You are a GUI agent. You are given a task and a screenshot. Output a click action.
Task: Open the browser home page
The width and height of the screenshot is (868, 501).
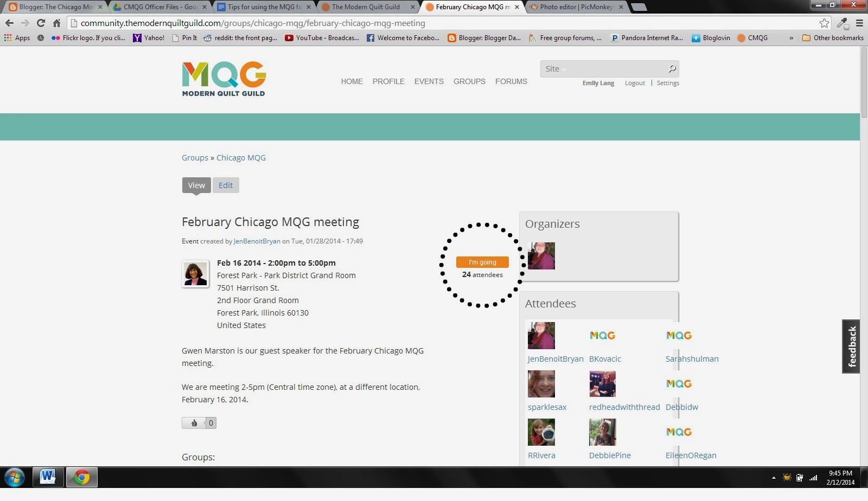pos(56,23)
